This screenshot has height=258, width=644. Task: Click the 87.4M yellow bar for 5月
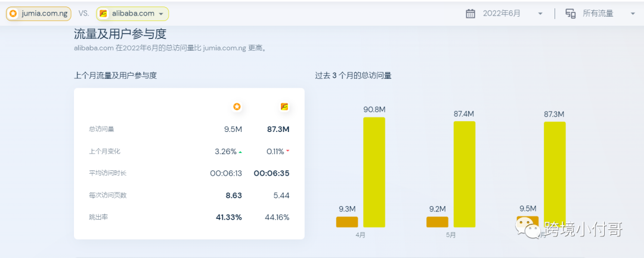465,174
